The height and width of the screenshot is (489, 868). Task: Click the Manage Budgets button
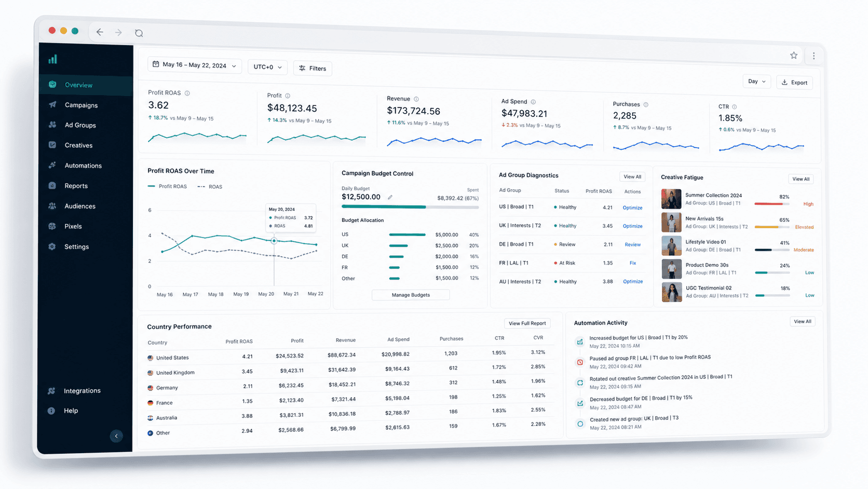click(411, 295)
